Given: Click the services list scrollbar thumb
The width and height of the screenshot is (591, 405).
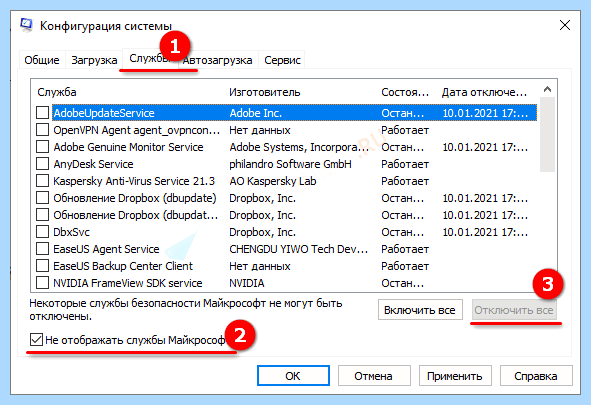Looking at the screenshot, I should click(547, 134).
